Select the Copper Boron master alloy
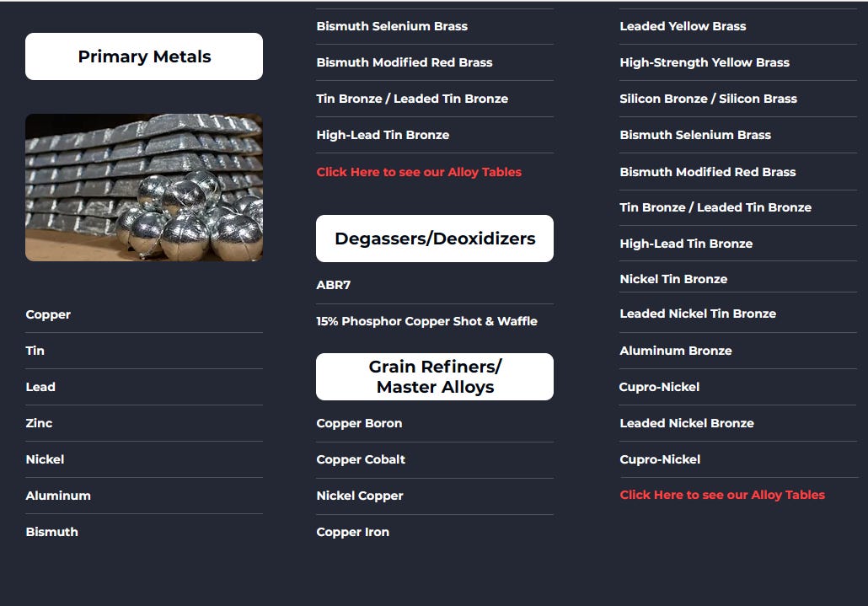 (359, 423)
